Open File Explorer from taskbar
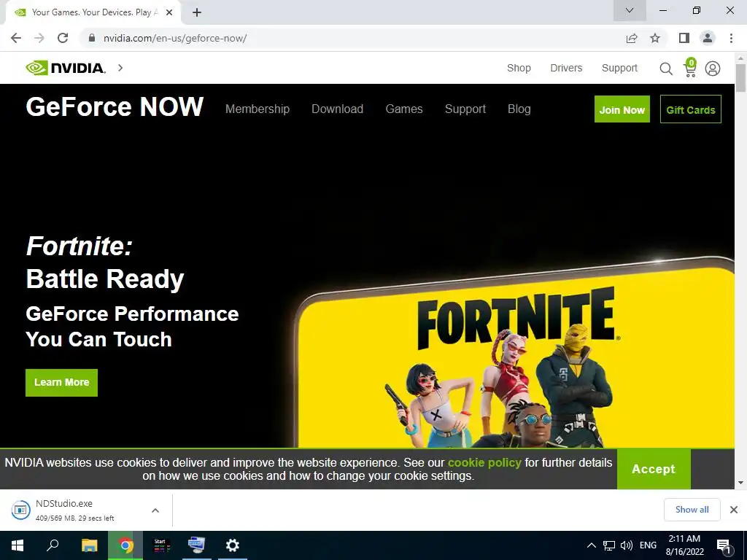The image size is (747, 560). click(89, 545)
